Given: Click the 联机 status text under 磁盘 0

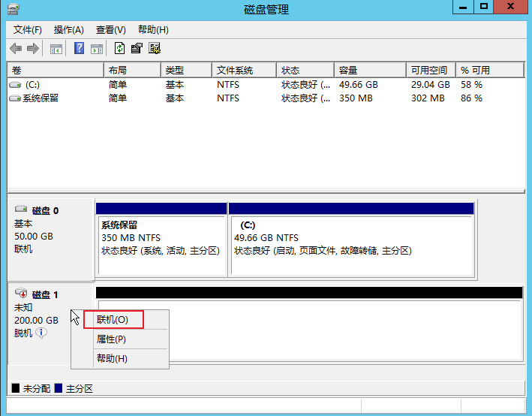Looking at the screenshot, I should click(23, 249).
